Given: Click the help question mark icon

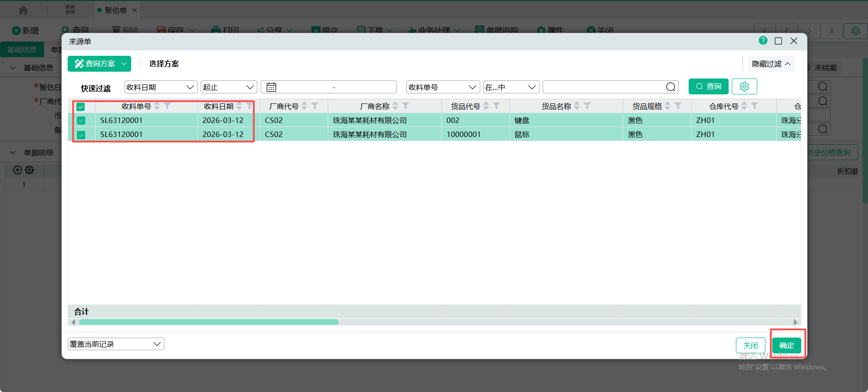Looking at the screenshot, I should tap(763, 41).
